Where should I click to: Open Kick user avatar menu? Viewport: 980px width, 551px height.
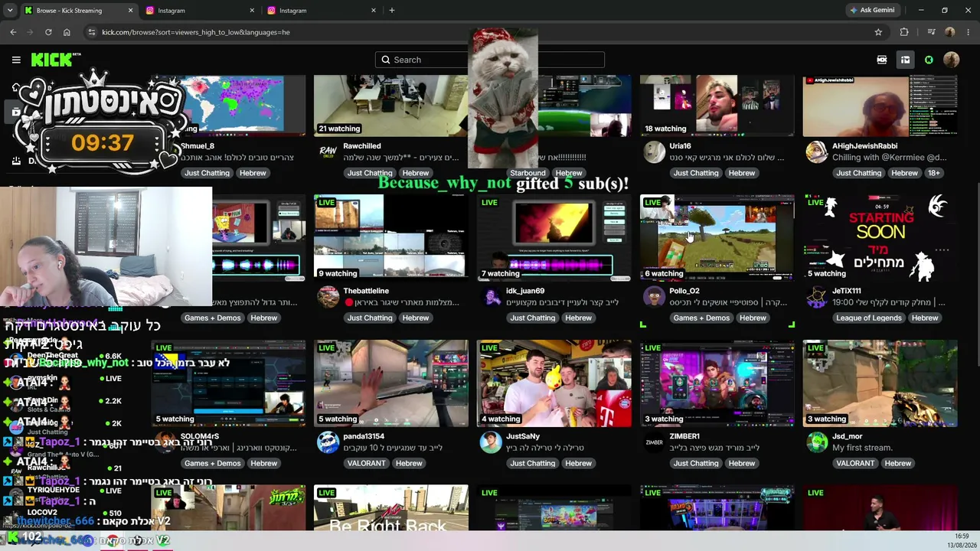pyautogui.click(x=951, y=60)
